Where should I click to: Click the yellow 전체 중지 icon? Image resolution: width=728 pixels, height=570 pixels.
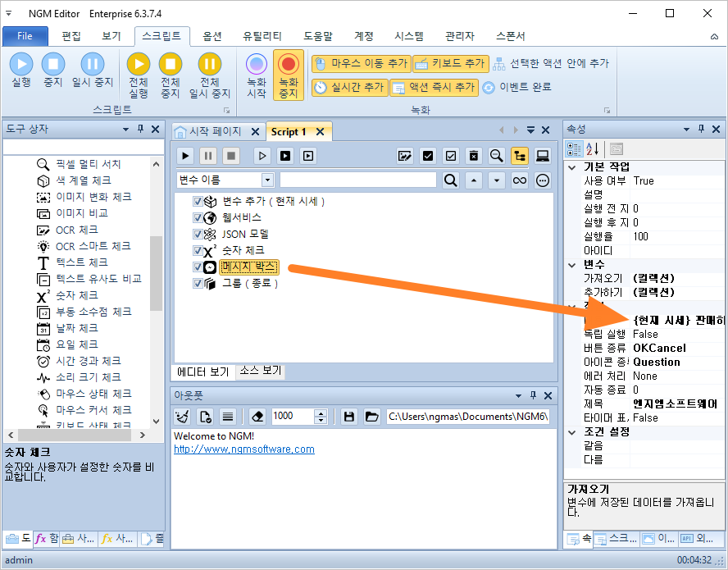pyautogui.click(x=170, y=64)
